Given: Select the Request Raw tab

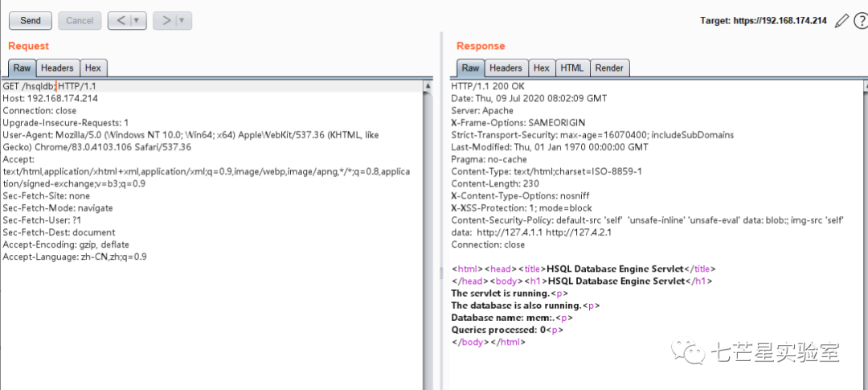Looking at the screenshot, I should pos(23,68).
